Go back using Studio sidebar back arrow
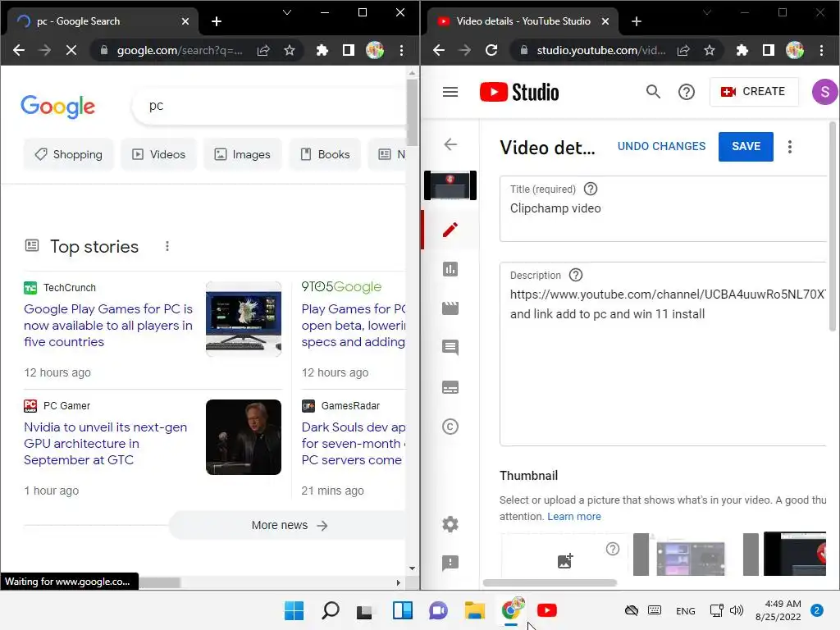Image resolution: width=840 pixels, height=630 pixels. [x=450, y=144]
